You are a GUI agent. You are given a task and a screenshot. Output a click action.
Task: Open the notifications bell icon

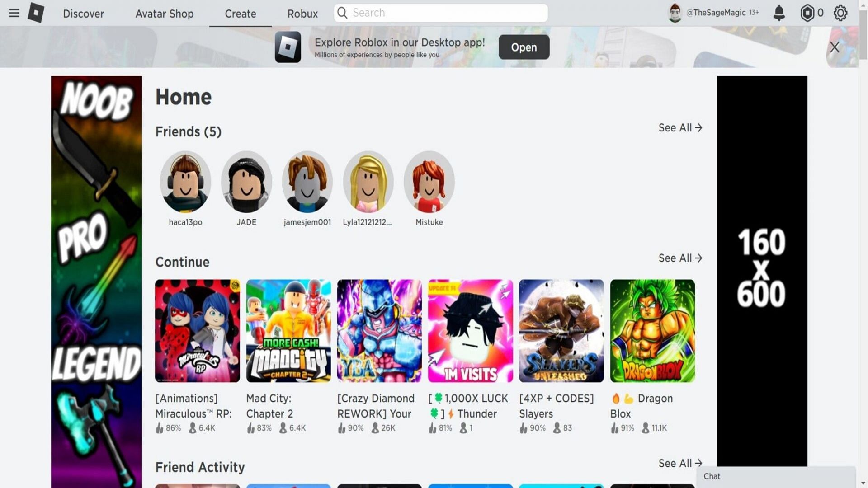778,13
